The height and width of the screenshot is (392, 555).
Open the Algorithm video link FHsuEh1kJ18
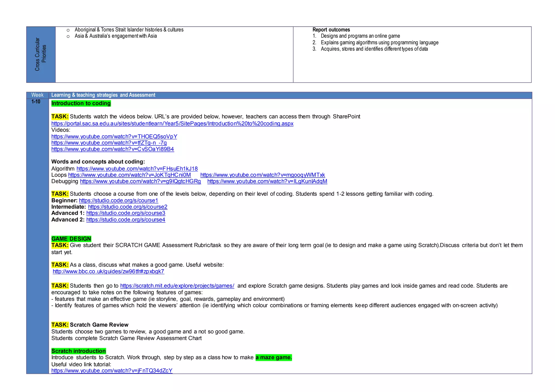click(x=137, y=169)
